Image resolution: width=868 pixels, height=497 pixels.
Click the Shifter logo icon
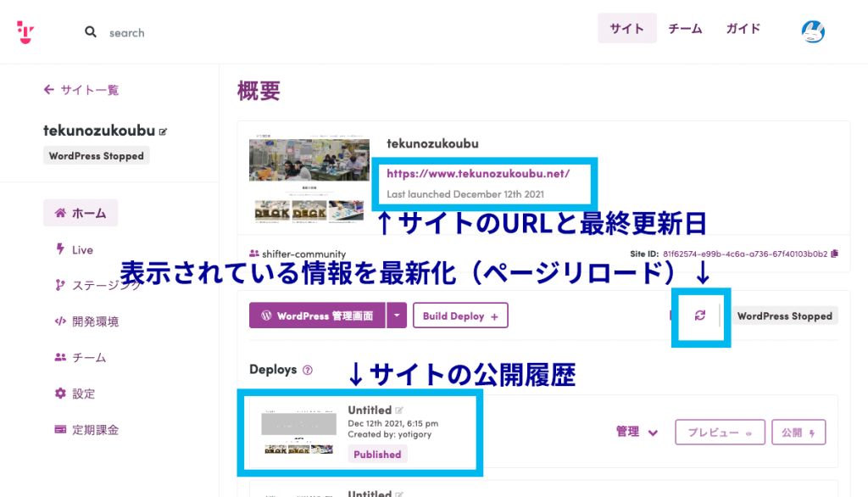coord(25,32)
